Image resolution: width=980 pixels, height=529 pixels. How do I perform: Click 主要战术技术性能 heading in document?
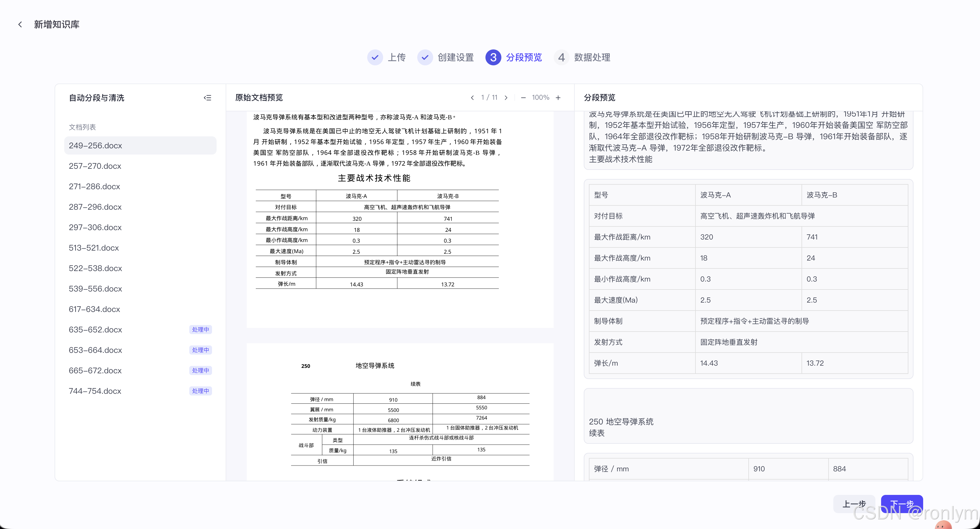(374, 178)
